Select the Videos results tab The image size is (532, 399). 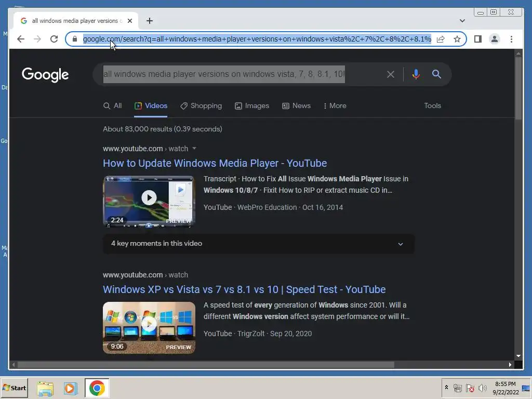[x=151, y=106]
